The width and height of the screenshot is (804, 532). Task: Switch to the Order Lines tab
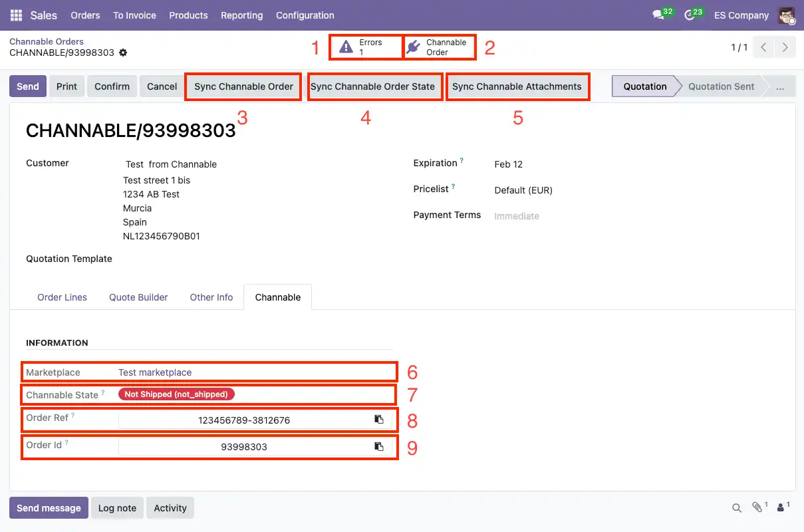pyautogui.click(x=62, y=297)
